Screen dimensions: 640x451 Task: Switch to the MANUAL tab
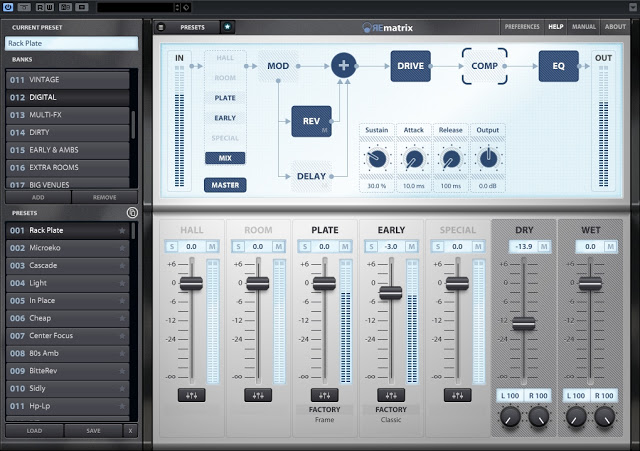click(x=584, y=27)
